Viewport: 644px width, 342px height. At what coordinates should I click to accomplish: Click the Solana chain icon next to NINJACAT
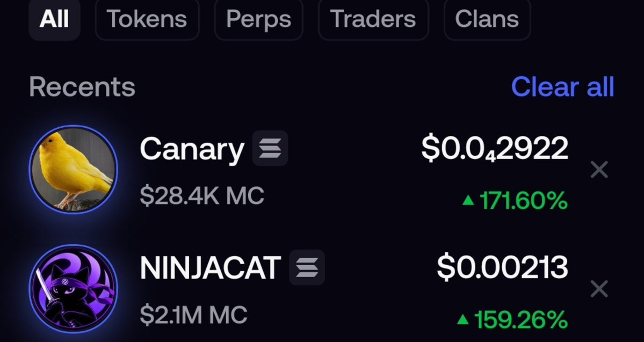[307, 267]
